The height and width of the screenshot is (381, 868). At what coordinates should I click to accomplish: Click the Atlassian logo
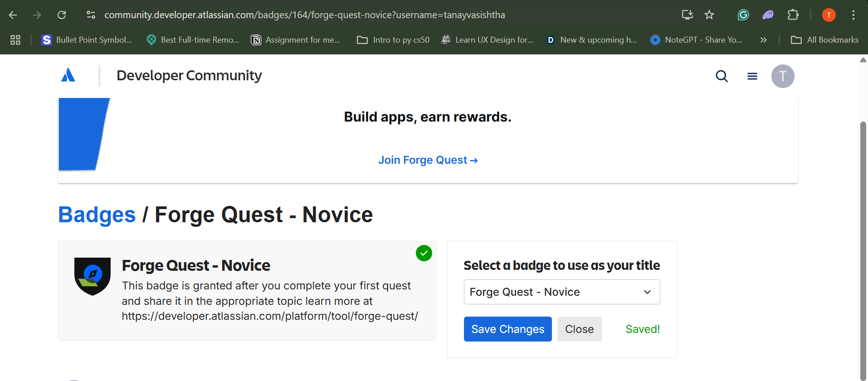pyautogui.click(x=68, y=75)
